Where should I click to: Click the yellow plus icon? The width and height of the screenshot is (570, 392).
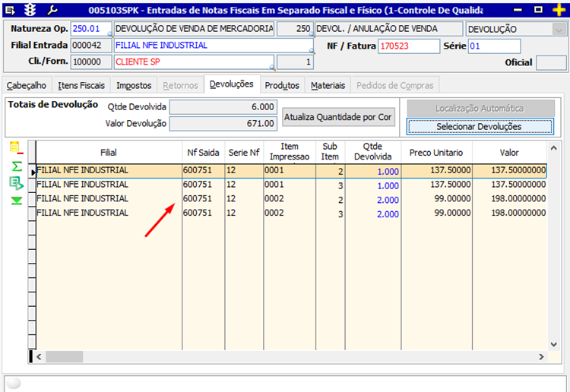point(558,9)
